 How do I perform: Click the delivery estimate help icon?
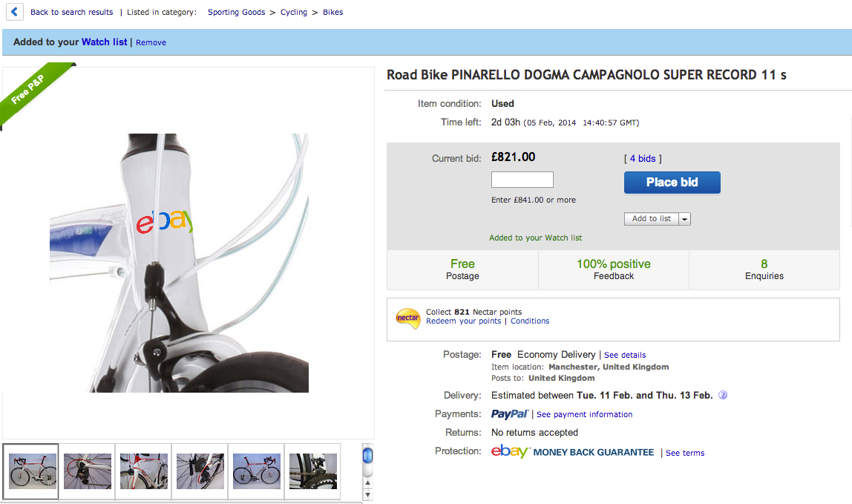coord(723,396)
